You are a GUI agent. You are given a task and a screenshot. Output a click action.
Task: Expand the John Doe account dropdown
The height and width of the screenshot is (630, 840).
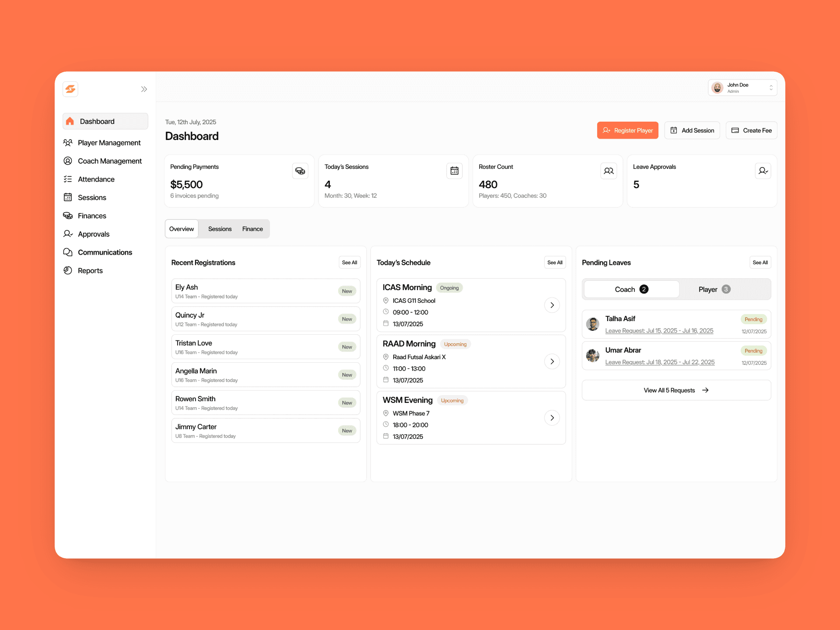[742, 88]
